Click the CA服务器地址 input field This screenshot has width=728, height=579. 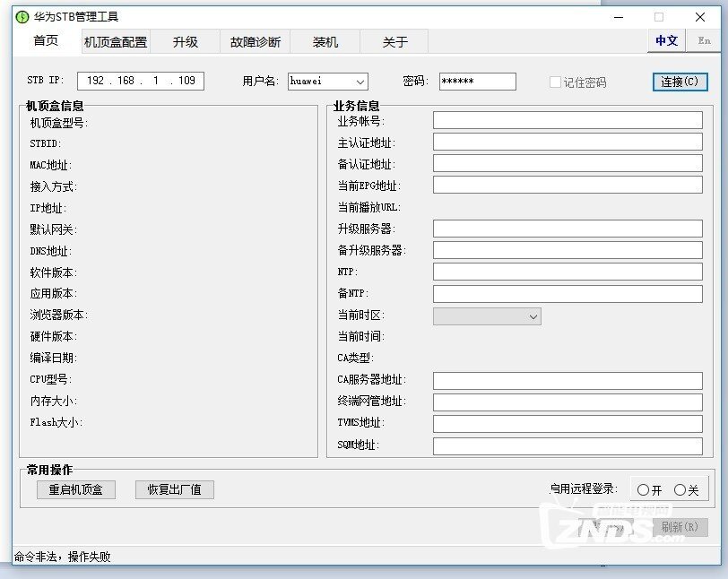pos(568,381)
